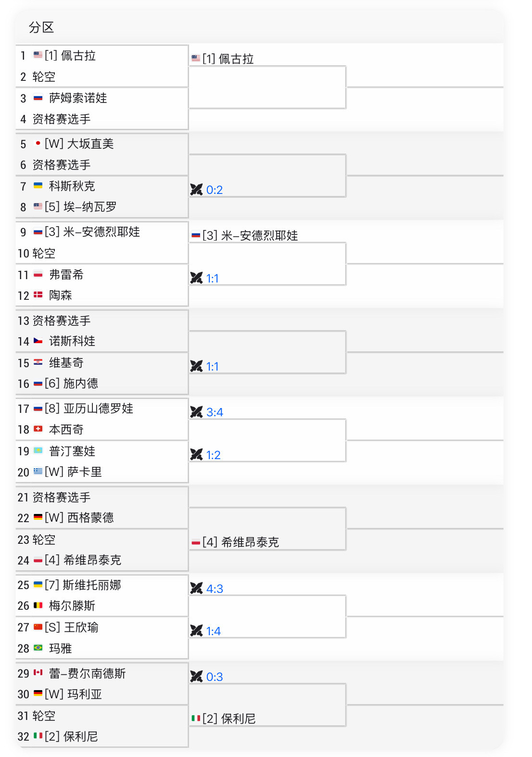Click head-to-head icon next to 3:4
The height and width of the screenshot is (757, 532).
196,412
